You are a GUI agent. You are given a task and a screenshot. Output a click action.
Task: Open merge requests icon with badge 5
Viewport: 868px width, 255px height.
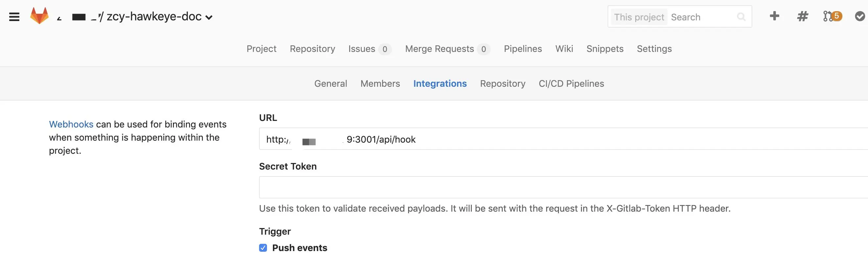point(832,16)
